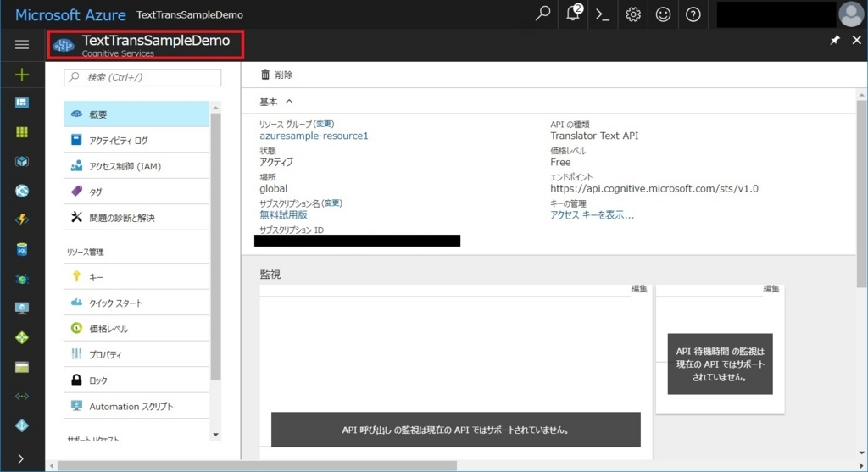Open the help question mark icon

pos(693,14)
